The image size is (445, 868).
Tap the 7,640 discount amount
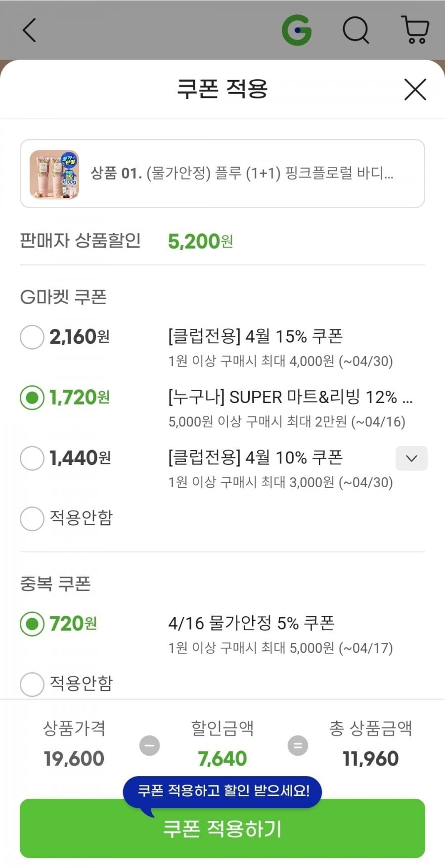(222, 758)
